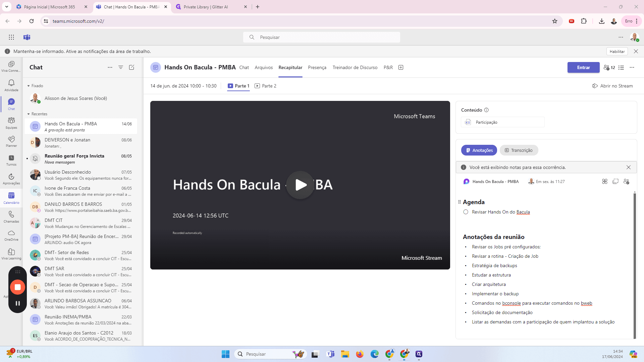The height and width of the screenshot is (362, 644).
Task: Open Chamadas phone icon
Action: tap(11, 217)
